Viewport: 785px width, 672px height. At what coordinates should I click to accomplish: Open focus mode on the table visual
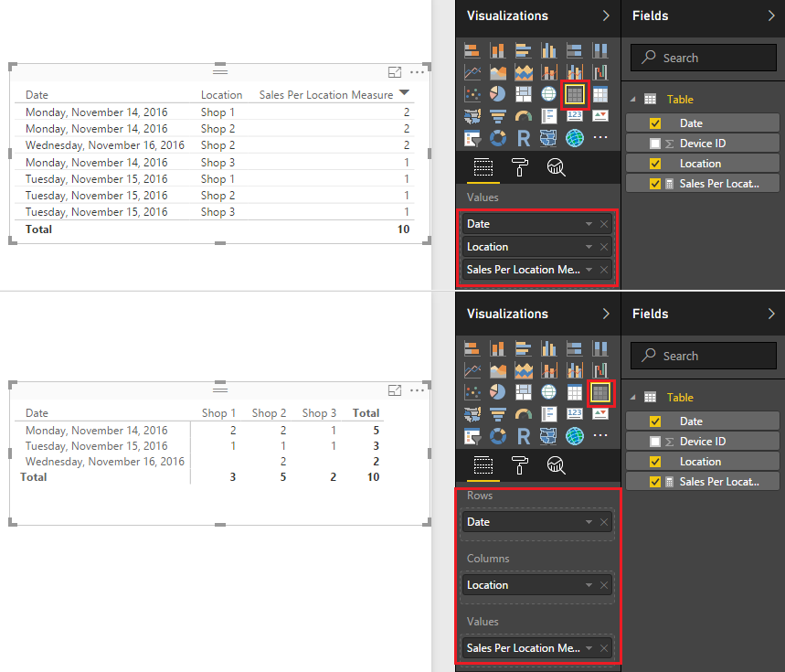coord(395,72)
